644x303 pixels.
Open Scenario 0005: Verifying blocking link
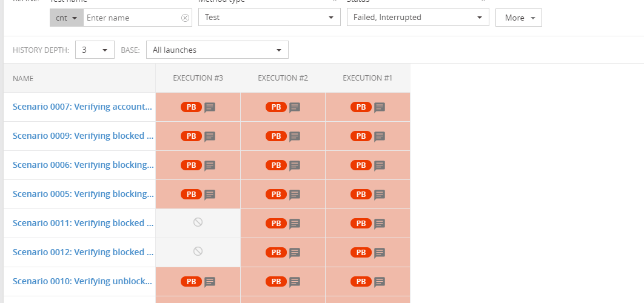[83, 195]
